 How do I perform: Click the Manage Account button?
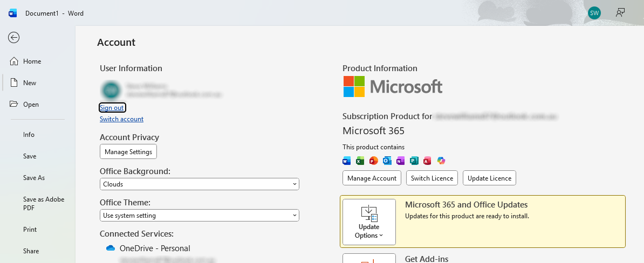372,178
